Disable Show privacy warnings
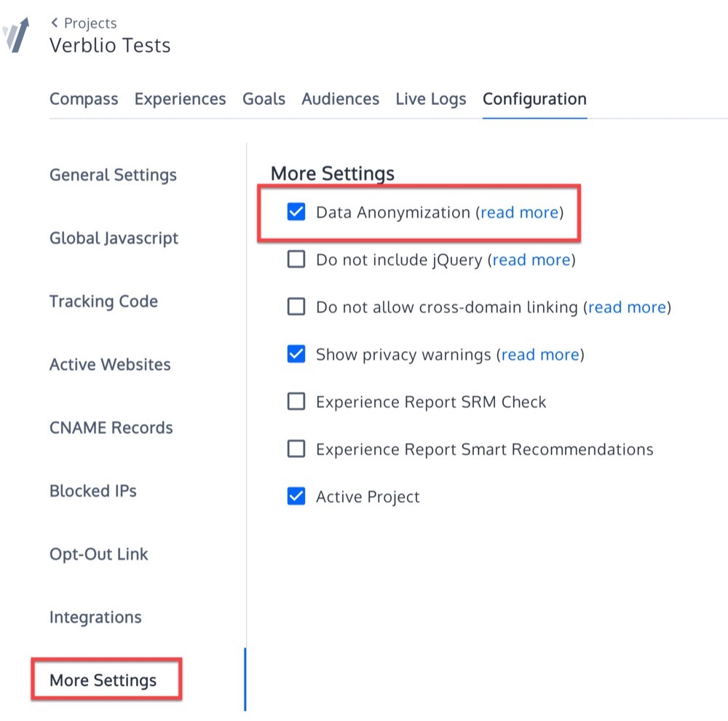Viewport: 728px width, 721px height. pyautogui.click(x=296, y=354)
